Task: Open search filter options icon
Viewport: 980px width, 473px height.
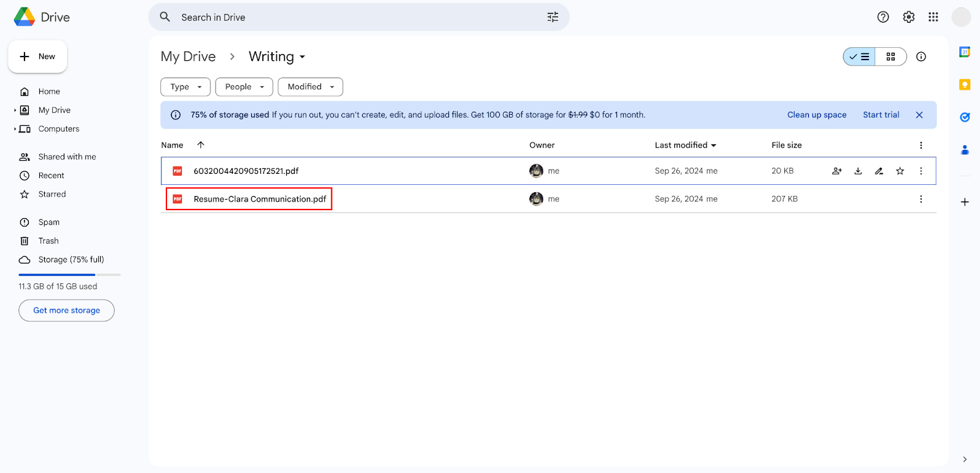Action: pyautogui.click(x=553, y=17)
